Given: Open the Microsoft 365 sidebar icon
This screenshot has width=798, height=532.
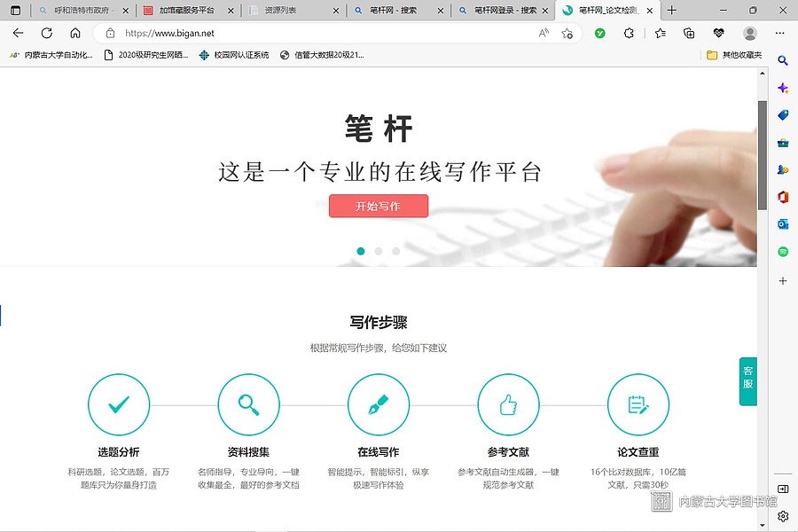Looking at the screenshot, I should tap(783, 197).
